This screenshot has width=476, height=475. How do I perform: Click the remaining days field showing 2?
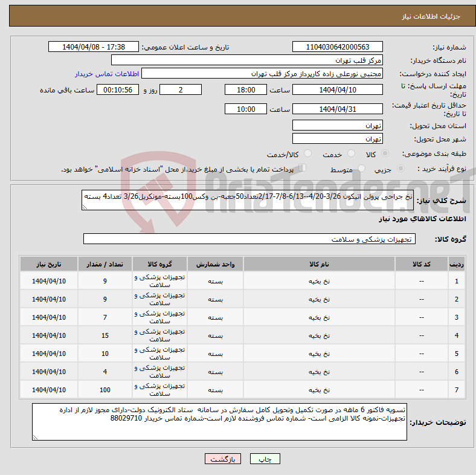(x=181, y=89)
